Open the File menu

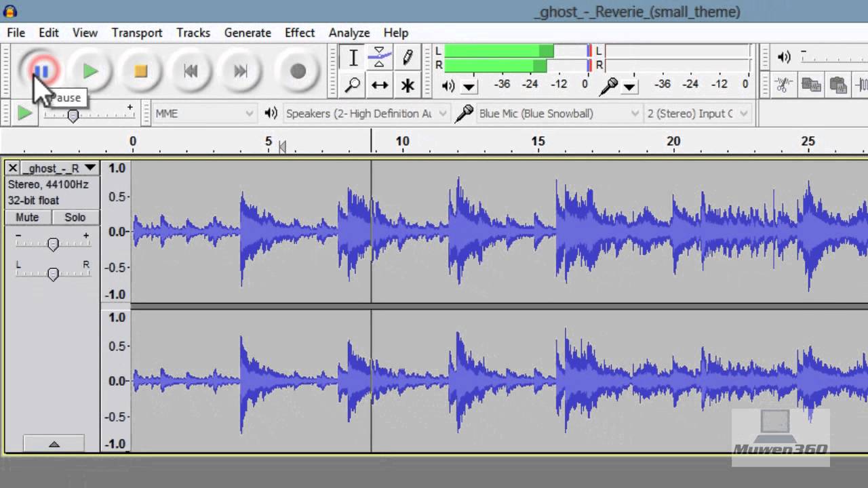(16, 33)
